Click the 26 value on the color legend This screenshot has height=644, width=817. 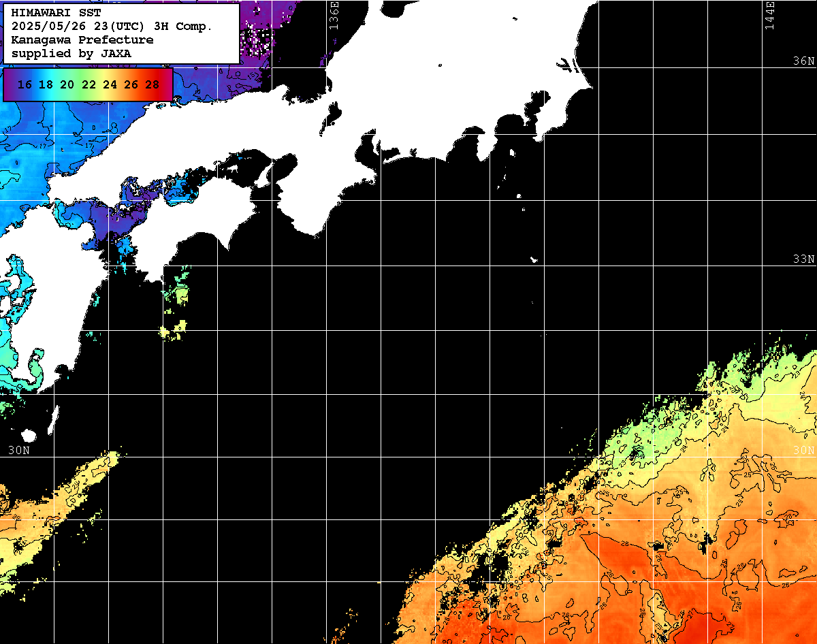pos(131,84)
